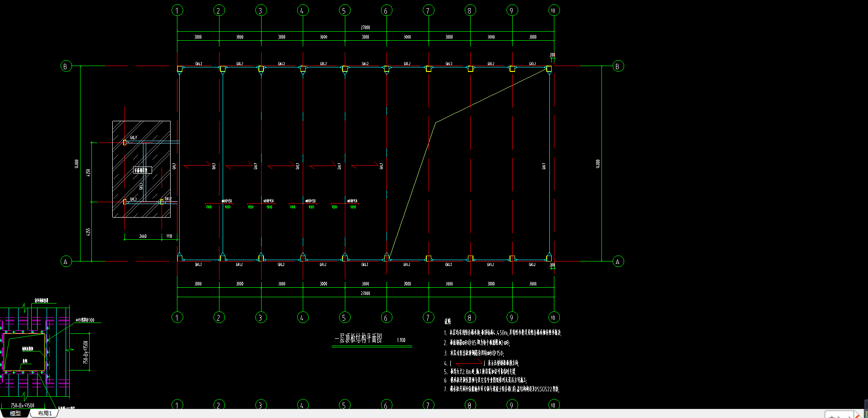Click the boxed label inside the hatched region

(142, 170)
